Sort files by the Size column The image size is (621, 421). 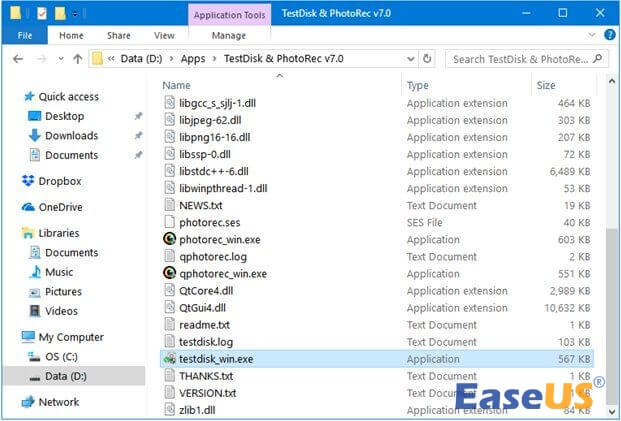[546, 85]
